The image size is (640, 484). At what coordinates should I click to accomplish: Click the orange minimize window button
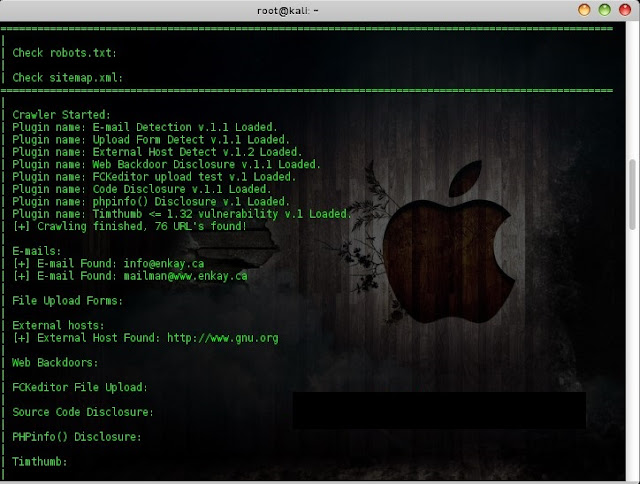(584, 10)
